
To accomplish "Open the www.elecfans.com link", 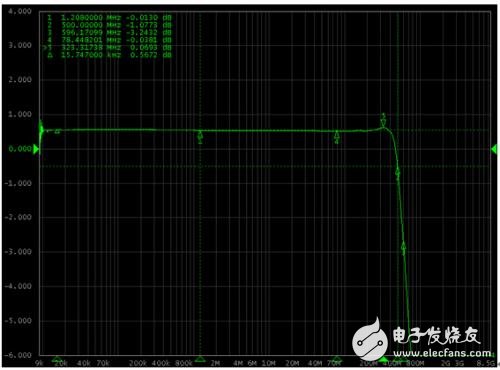I will coord(442,353).
